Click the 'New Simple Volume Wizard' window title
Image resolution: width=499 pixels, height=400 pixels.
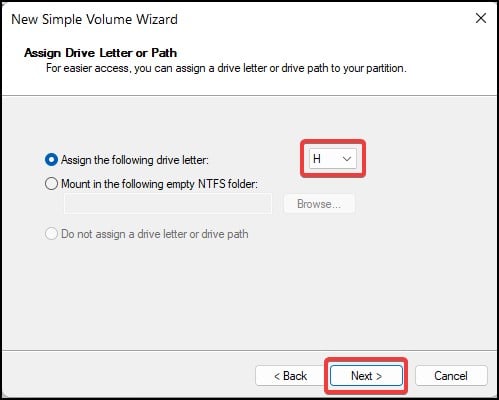94,19
